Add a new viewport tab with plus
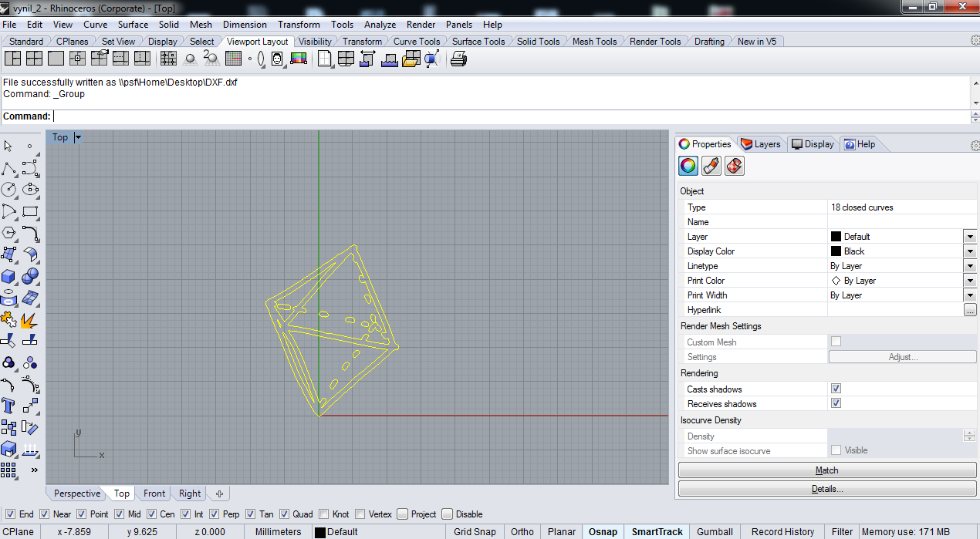 click(219, 494)
